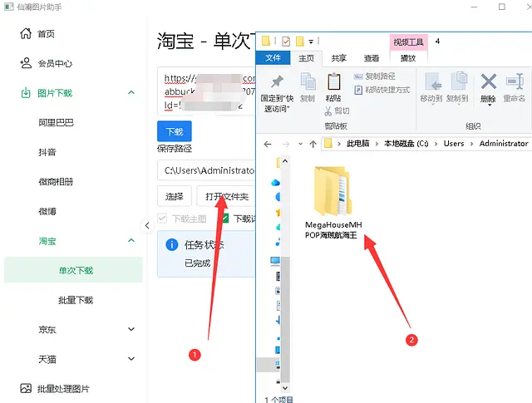Click Users in the address bar
This screenshot has height=403, width=532.
pyautogui.click(x=454, y=144)
